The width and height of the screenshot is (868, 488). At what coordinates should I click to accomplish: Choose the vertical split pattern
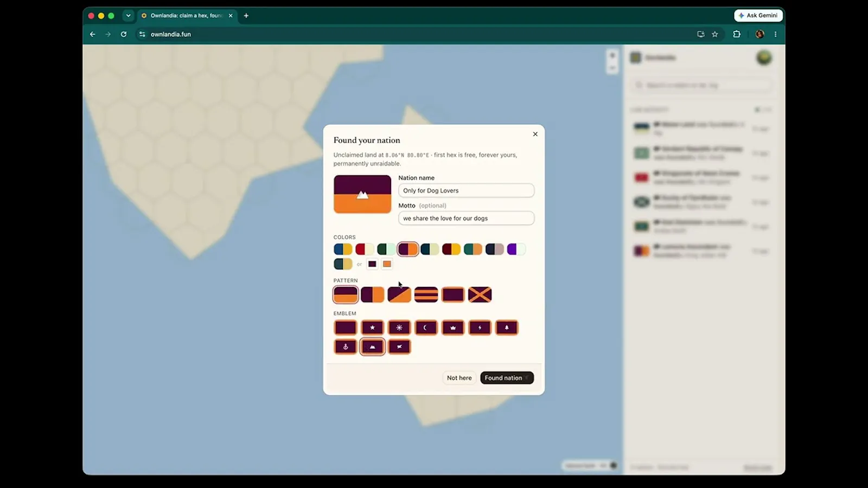point(372,294)
